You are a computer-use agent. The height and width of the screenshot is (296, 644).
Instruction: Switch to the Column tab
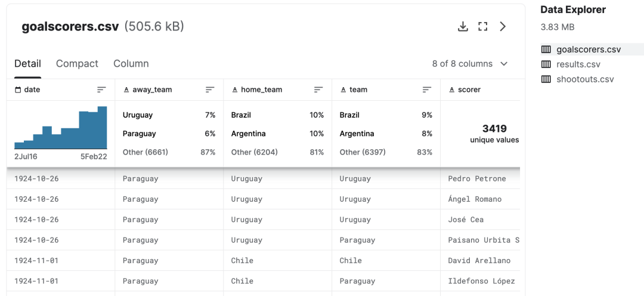point(131,64)
